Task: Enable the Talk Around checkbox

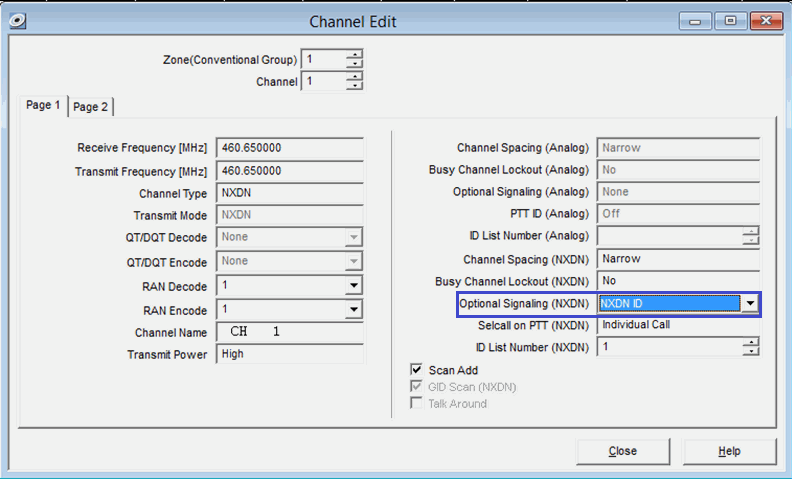Action: (x=416, y=403)
